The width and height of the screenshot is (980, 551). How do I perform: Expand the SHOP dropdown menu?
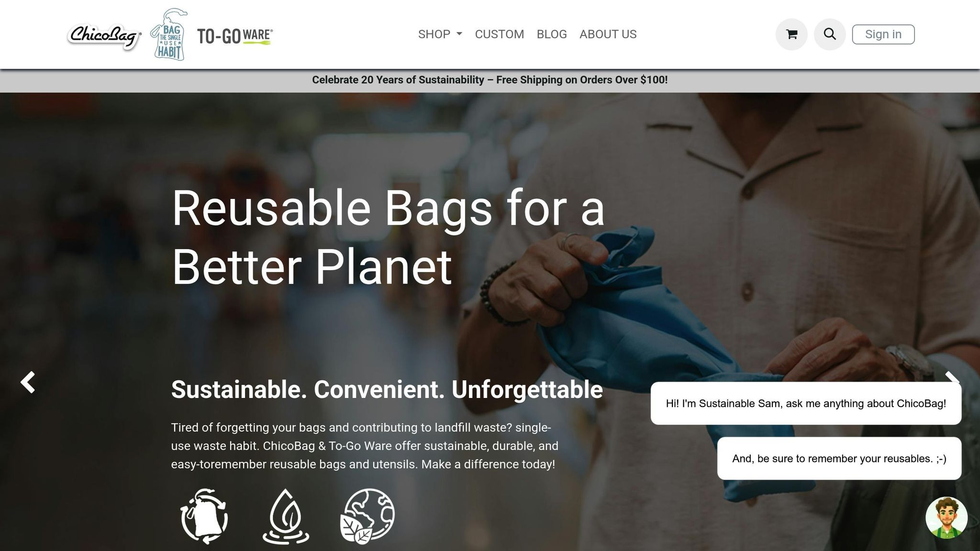[x=440, y=34]
